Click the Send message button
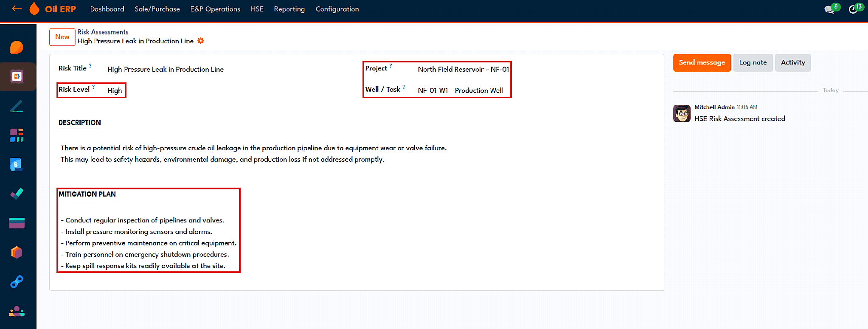 click(x=702, y=62)
